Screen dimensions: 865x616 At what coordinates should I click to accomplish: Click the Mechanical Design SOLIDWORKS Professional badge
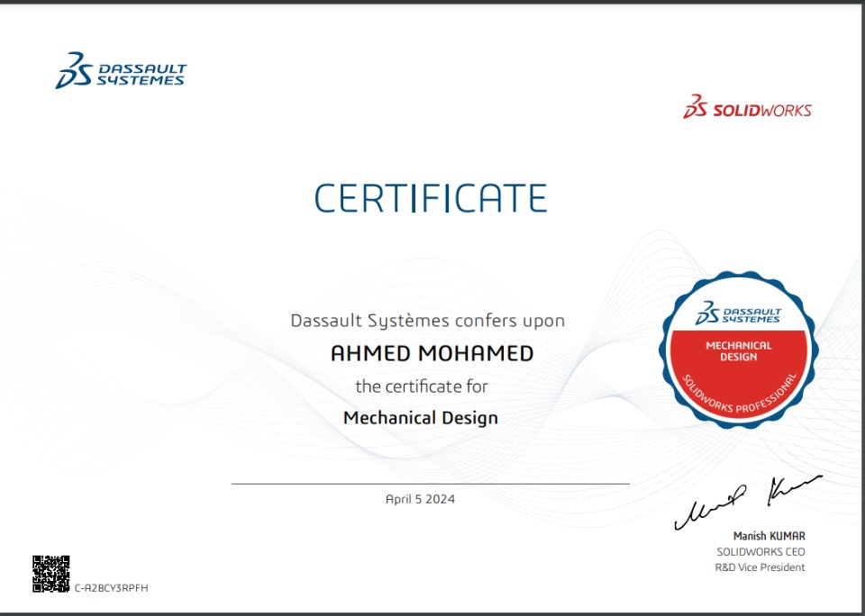point(738,349)
